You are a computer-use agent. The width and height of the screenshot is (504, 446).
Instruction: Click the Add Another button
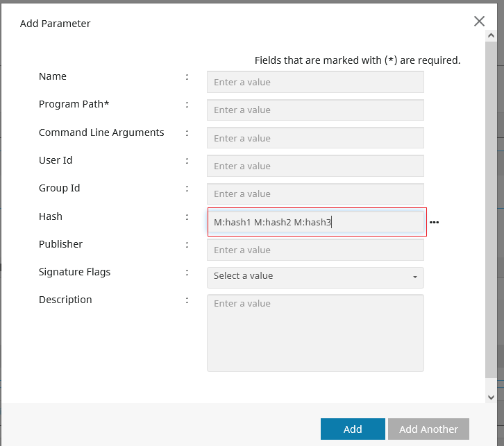tap(428, 429)
